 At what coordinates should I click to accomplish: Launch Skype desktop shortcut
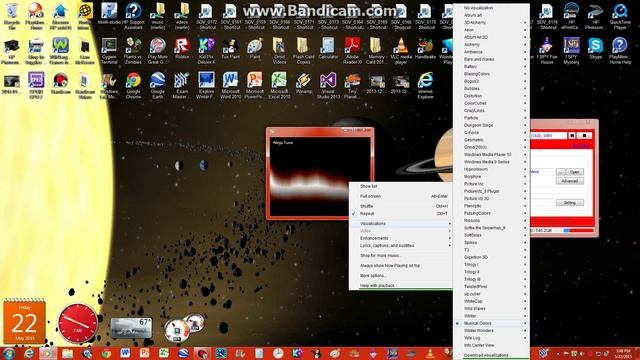(596, 49)
